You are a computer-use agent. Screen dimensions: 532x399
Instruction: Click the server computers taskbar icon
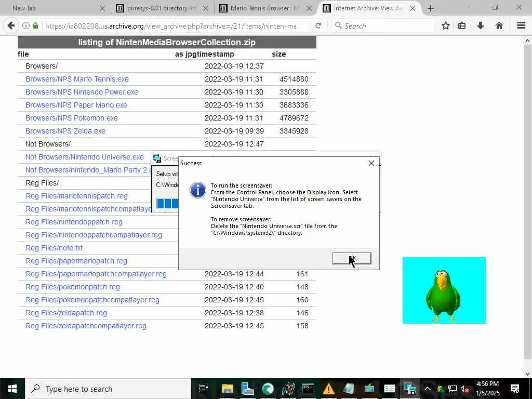click(x=247, y=389)
